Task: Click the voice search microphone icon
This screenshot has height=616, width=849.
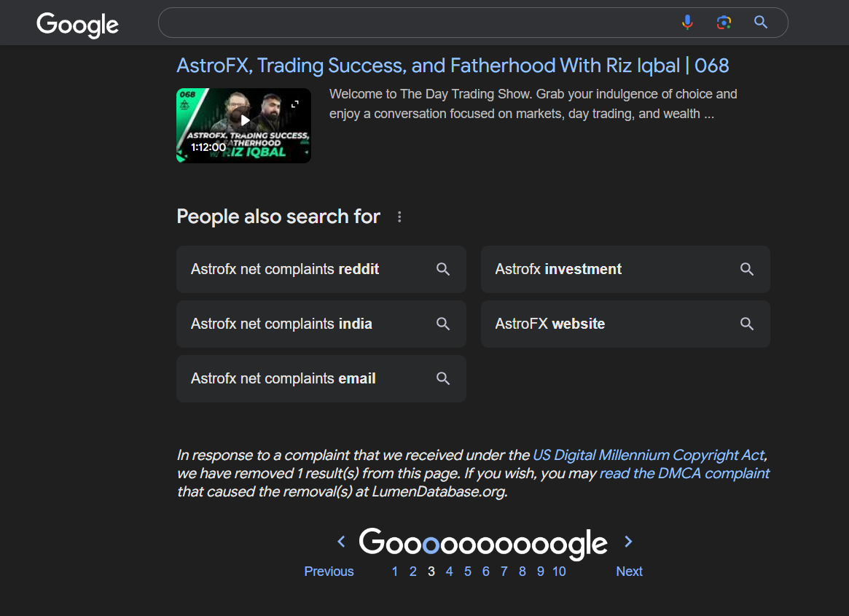Action: tap(687, 22)
